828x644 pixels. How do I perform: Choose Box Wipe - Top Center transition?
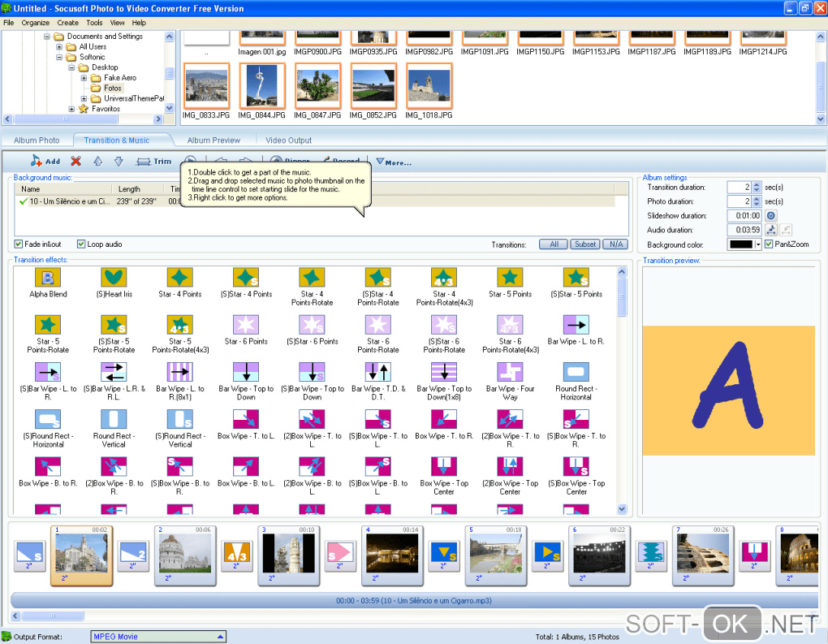pyautogui.click(x=444, y=466)
